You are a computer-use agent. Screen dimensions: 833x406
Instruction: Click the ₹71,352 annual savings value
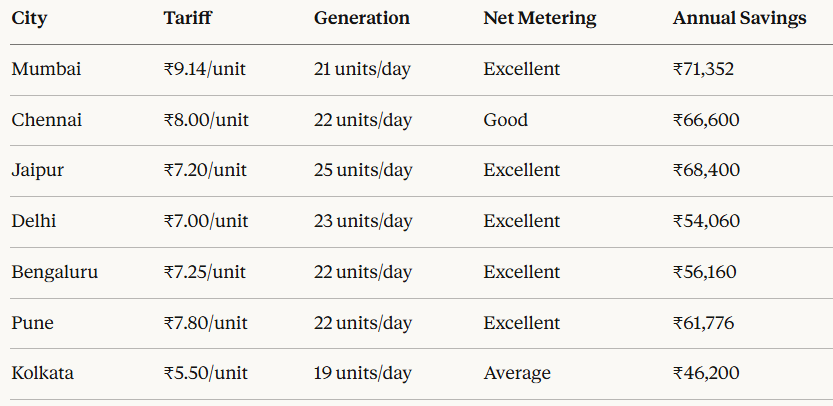[703, 70]
